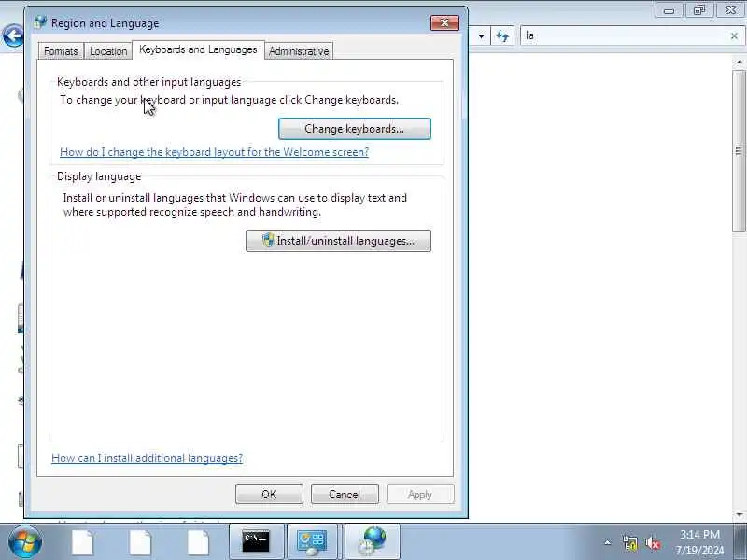The width and height of the screenshot is (747, 560).
Task: Click the second blank document taskbar icon
Action: click(x=141, y=542)
